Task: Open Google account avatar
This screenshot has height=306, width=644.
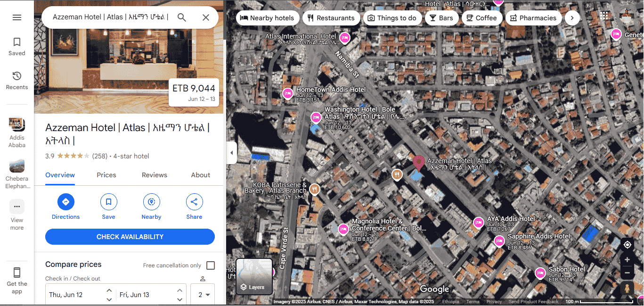Action: [x=627, y=16]
